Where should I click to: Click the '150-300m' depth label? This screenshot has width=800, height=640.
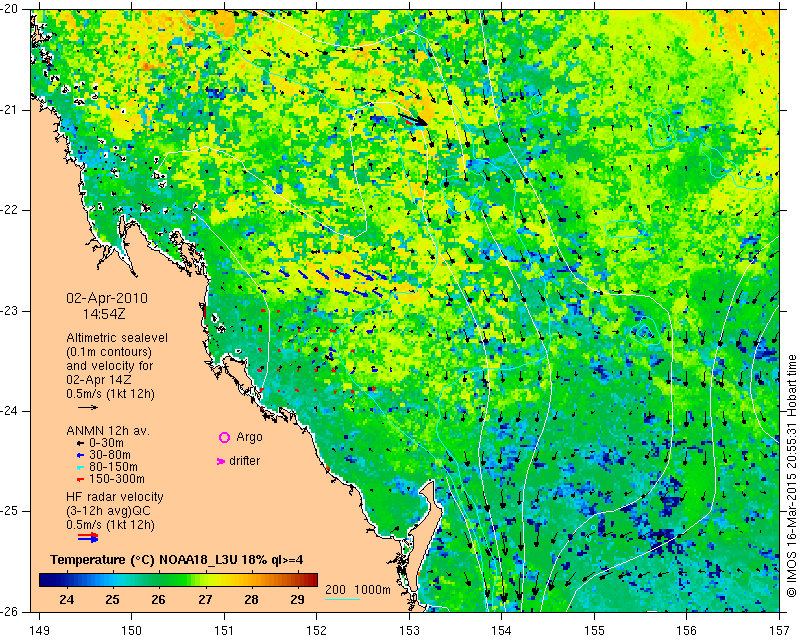[117, 479]
